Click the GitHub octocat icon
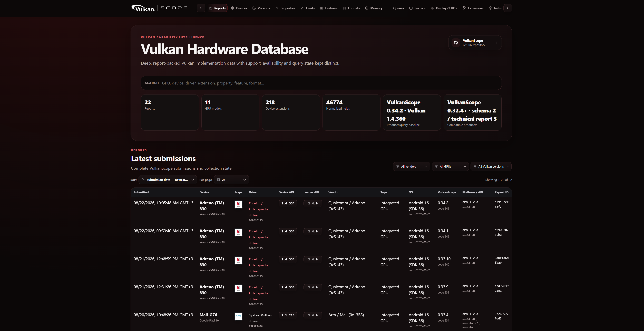The height and width of the screenshot is (331, 644). [456, 43]
